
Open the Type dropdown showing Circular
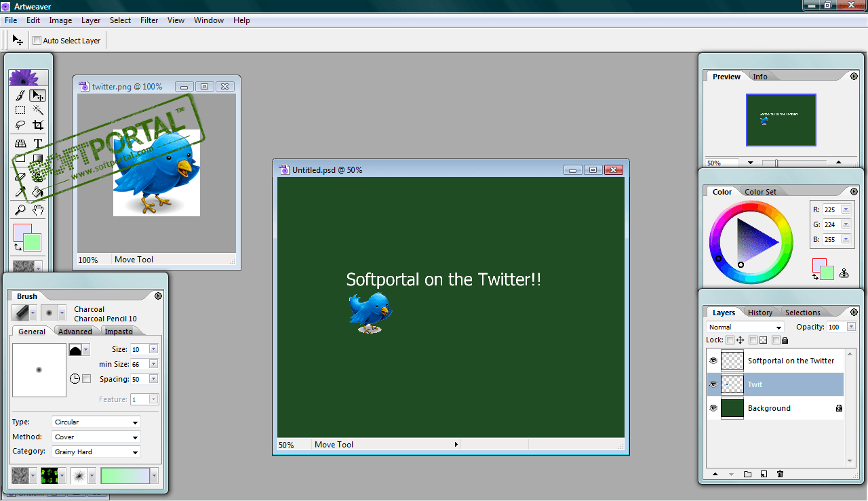pos(96,422)
